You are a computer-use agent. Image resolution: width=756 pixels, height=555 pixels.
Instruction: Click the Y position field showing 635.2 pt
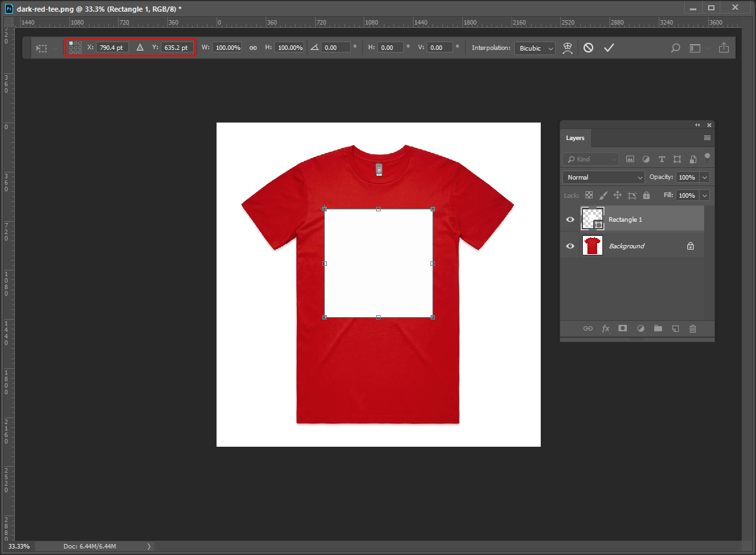coord(177,47)
